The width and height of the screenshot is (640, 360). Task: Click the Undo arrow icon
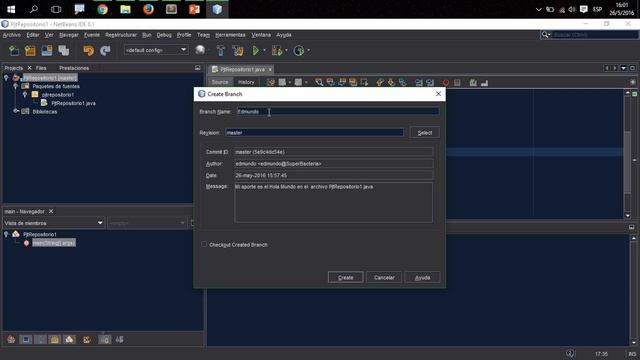tap(89, 51)
